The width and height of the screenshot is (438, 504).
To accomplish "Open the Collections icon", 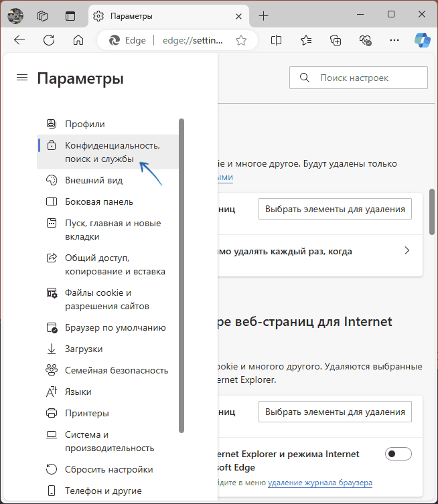I will coord(336,40).
